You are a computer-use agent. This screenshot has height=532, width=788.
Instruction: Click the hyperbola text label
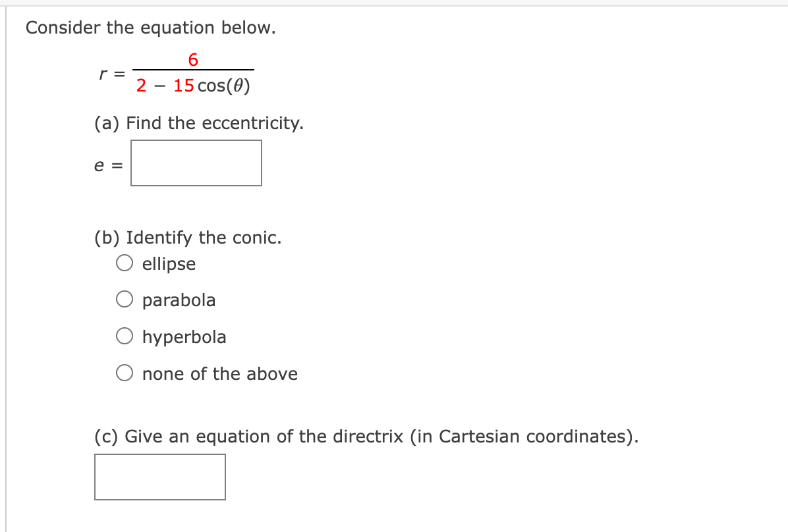coord(184,336)
